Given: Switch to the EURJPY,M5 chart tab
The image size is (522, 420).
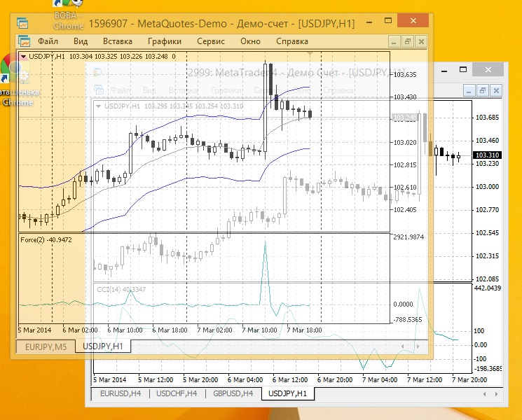Looking at the screenshot, I should (46, 346).
